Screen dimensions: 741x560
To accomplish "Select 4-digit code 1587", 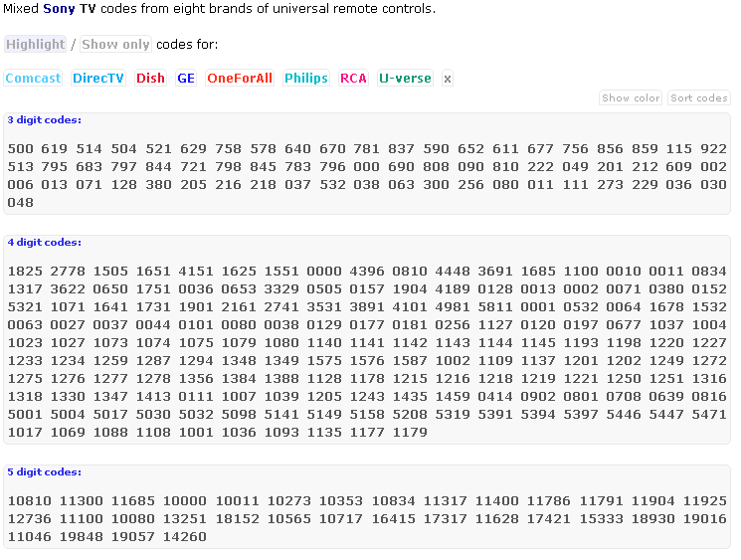I will pos(410,361).
